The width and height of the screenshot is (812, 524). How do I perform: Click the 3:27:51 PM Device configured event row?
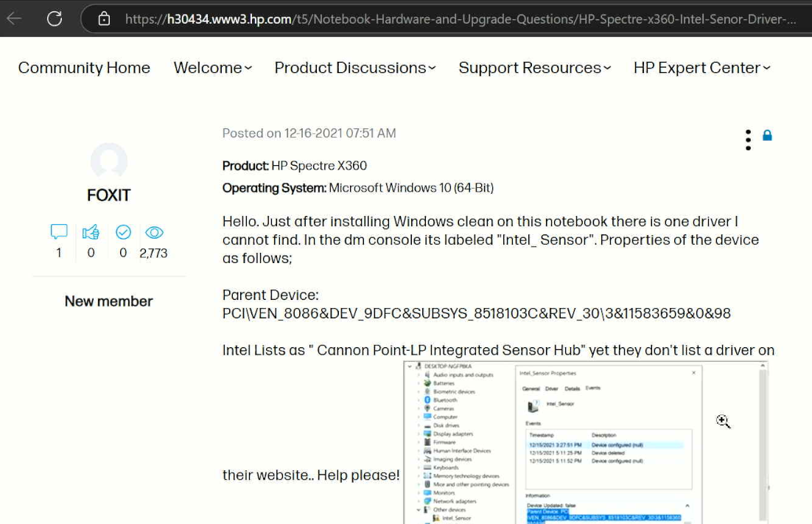[x=605, y=445]
